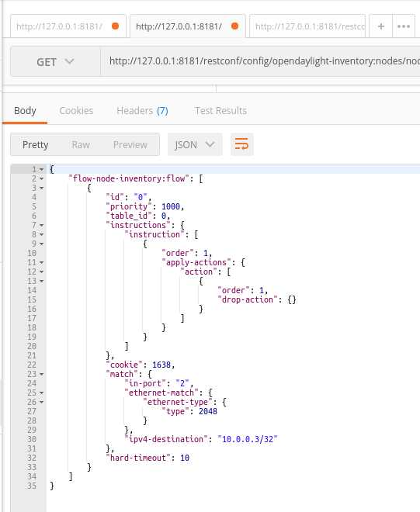Collapse ethernet-type block at line 26
The width and height of the screenshot is (420, 512).
pyautogui.click(x=41, y=402)
